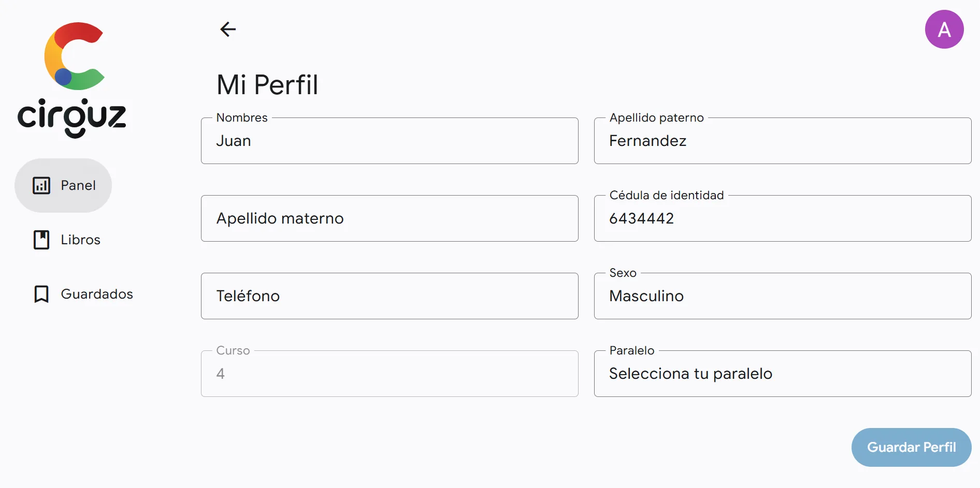980x488 pixels.
Task: Click the Apellido paterno field showing Fernandez
Action: tap(782, 141)
